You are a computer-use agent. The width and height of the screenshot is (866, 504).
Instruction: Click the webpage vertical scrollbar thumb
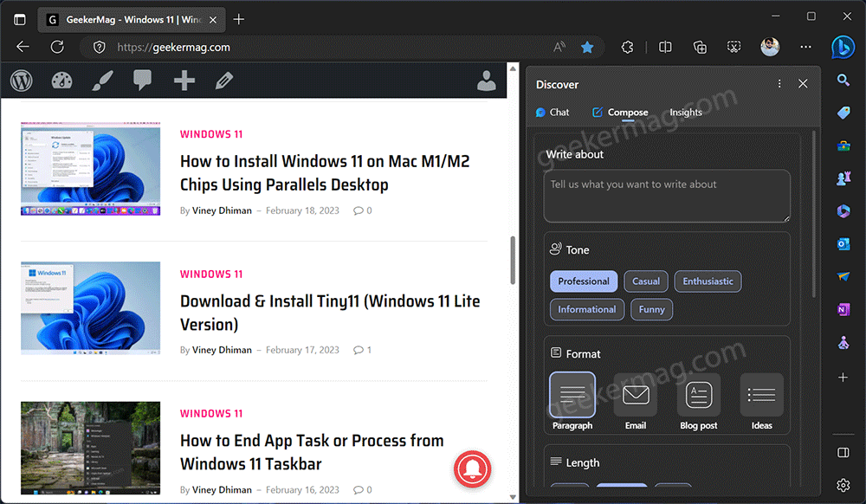tap(513, 260)
